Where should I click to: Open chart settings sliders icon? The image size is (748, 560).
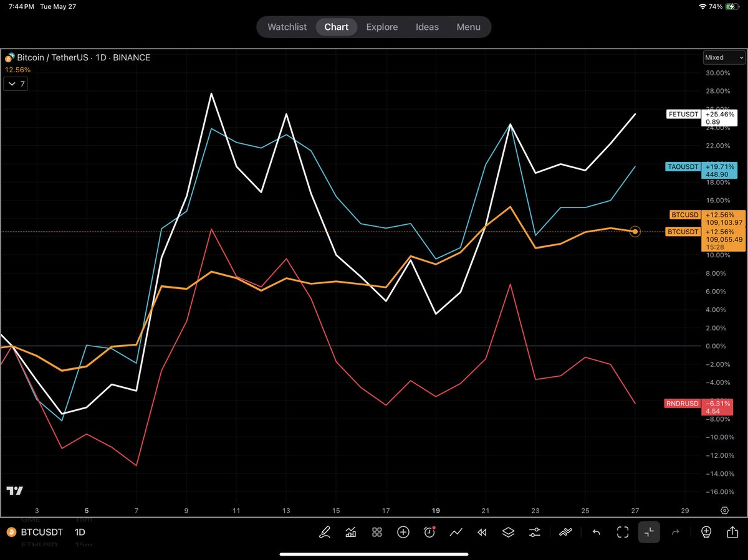[535, 532]
